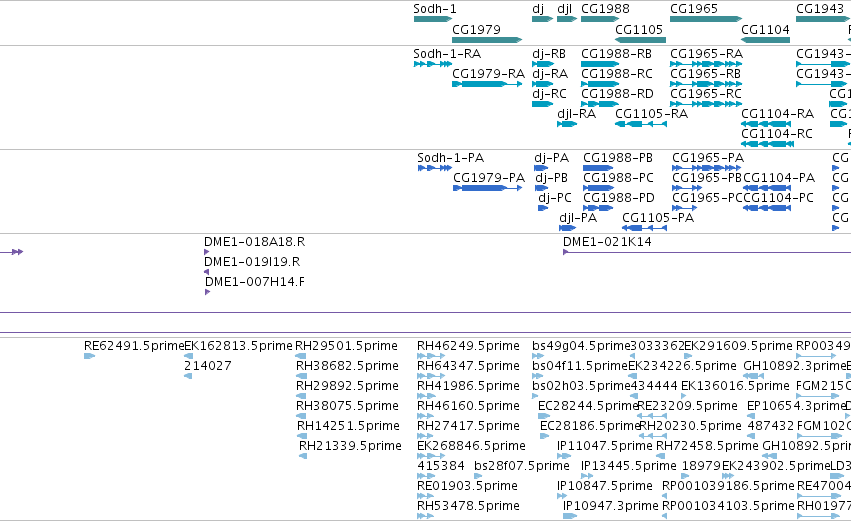The image size is (851, 521).
Task: Click the dj gene label
Action: 538,9
